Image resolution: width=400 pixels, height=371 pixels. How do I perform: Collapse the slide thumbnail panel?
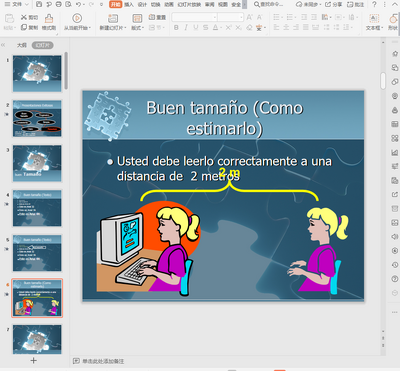4,45
